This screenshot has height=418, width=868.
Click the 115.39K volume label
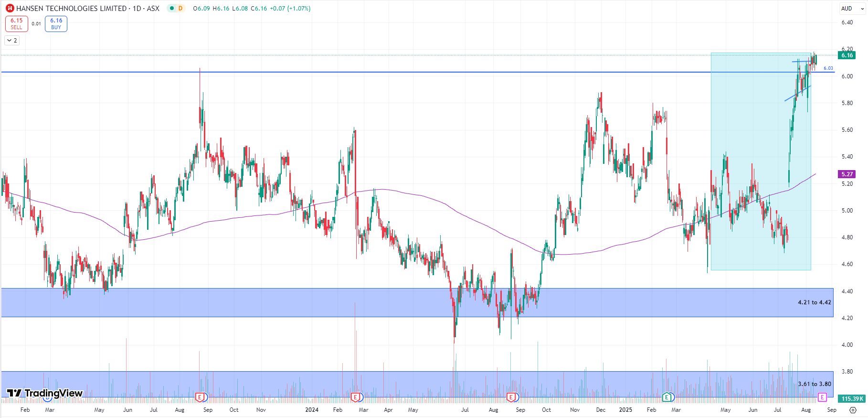[x=852, y=398]
